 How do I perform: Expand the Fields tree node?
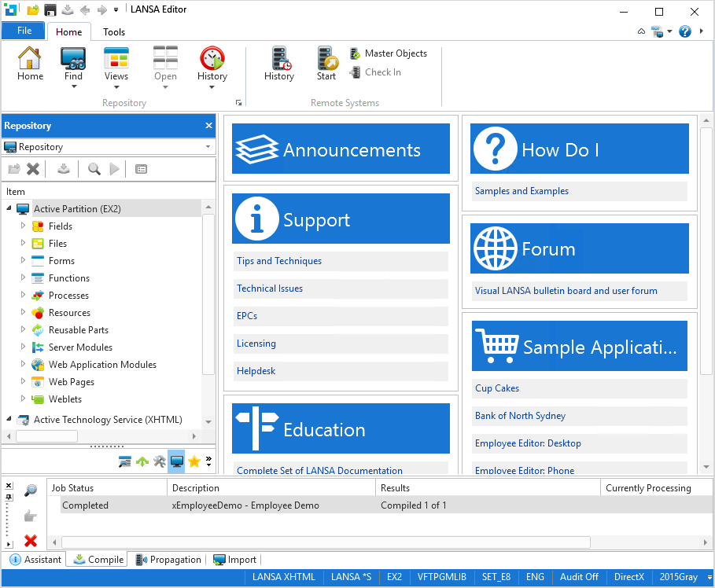click(x=23, y=225)
